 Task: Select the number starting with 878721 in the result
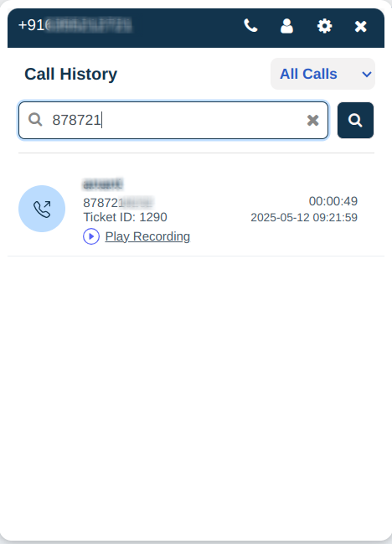(x=118, y=202)
